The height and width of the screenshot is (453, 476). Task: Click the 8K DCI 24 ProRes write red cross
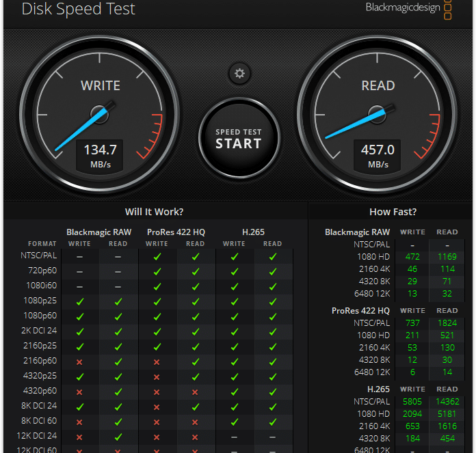click(x=157, y=407)
